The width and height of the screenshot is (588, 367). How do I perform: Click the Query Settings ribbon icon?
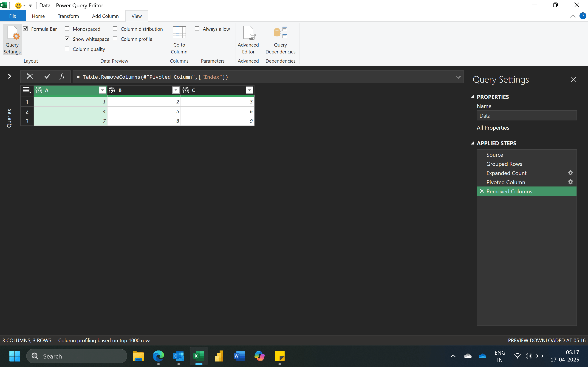(x=12, y=39)
